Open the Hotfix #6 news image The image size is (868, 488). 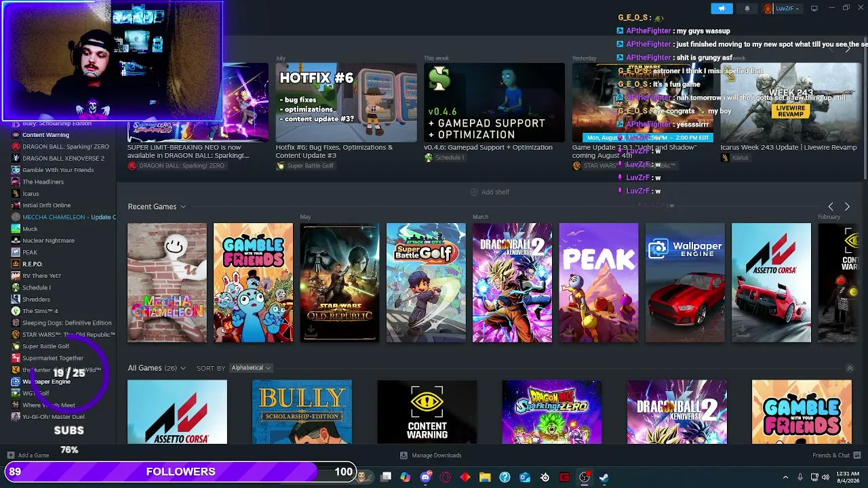(346, 102)
